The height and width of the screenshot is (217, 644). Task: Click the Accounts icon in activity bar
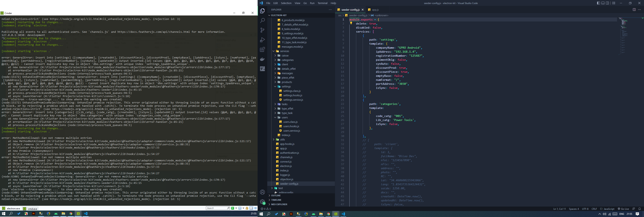tap(262, 192)
